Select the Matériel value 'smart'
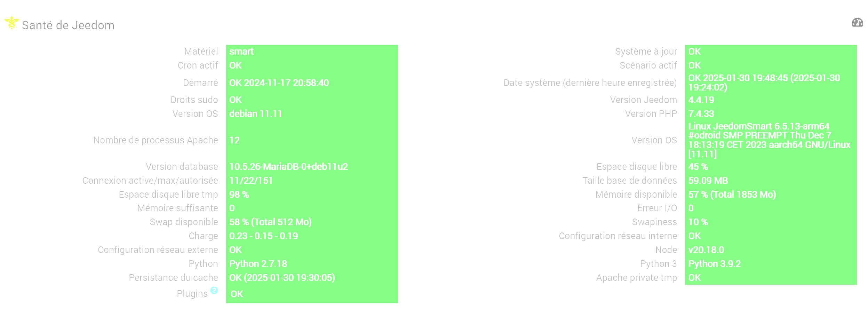The width and height of the screenshot is (868, 316). [x=241, y=52]
